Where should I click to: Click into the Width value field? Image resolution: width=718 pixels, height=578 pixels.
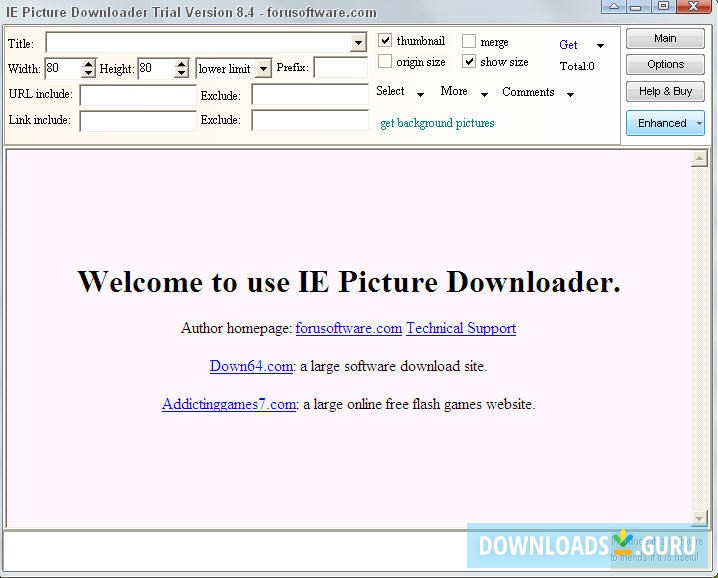(64, 69)
